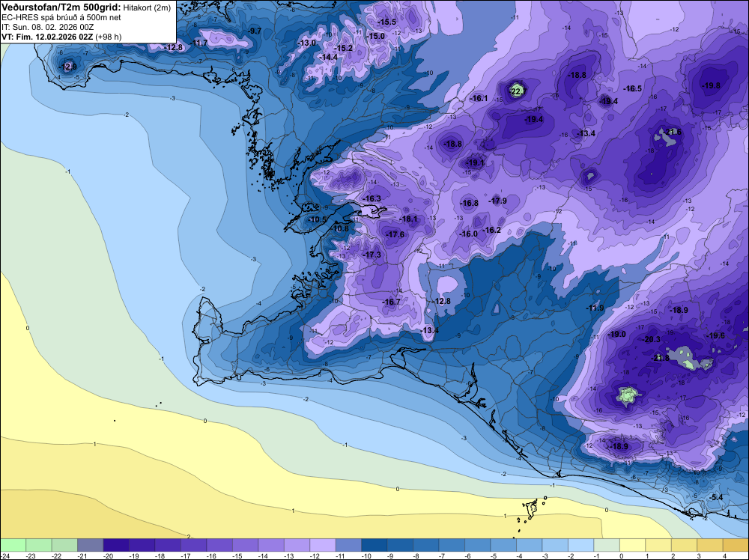Select the legend swatch labeled -18

click(x=168, y=545)
